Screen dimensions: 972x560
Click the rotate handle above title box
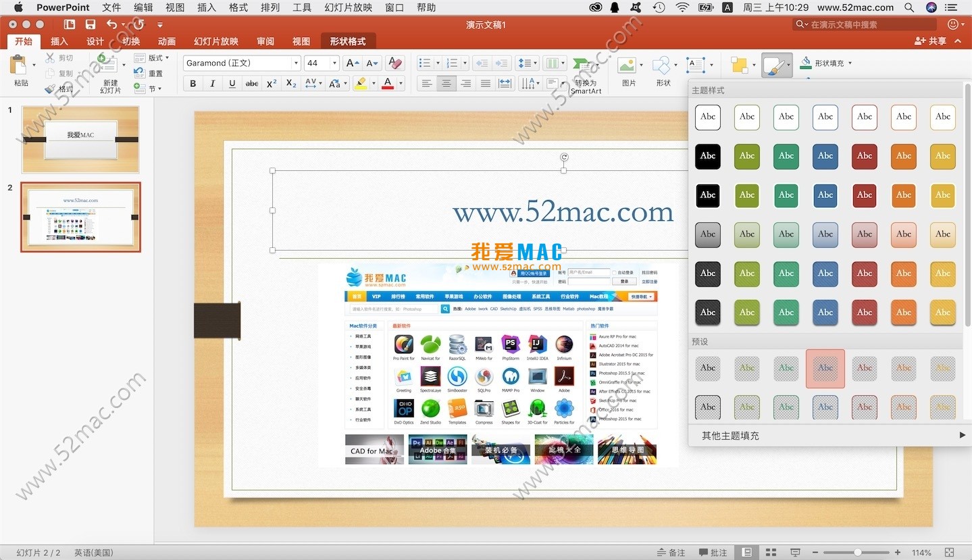coord(564,157)
